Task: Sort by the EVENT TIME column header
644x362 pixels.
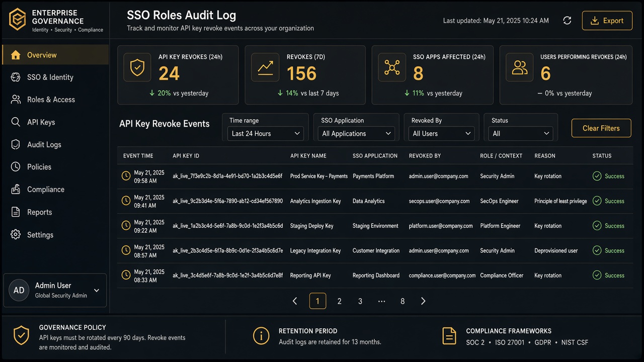Action: click(138, 156)
